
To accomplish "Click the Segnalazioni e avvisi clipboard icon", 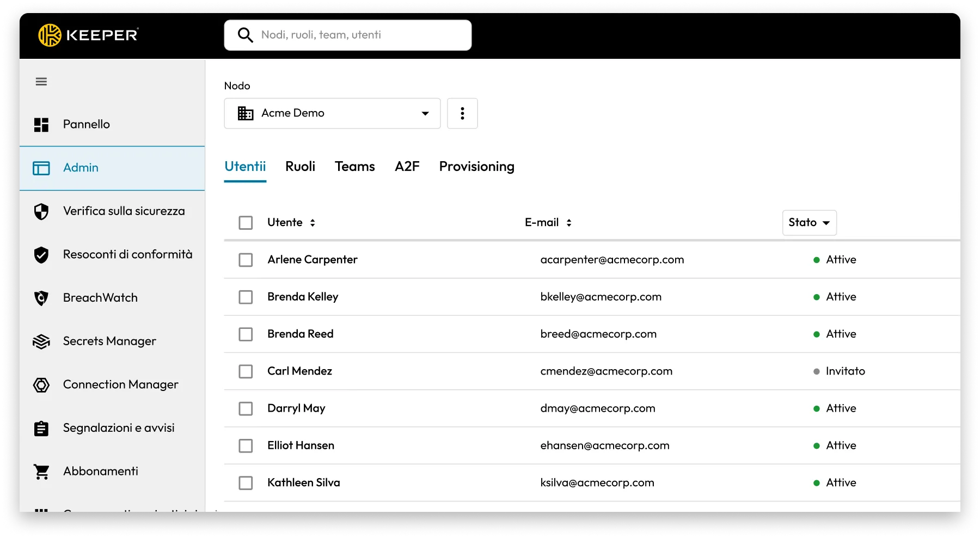I will pos(41,429).
